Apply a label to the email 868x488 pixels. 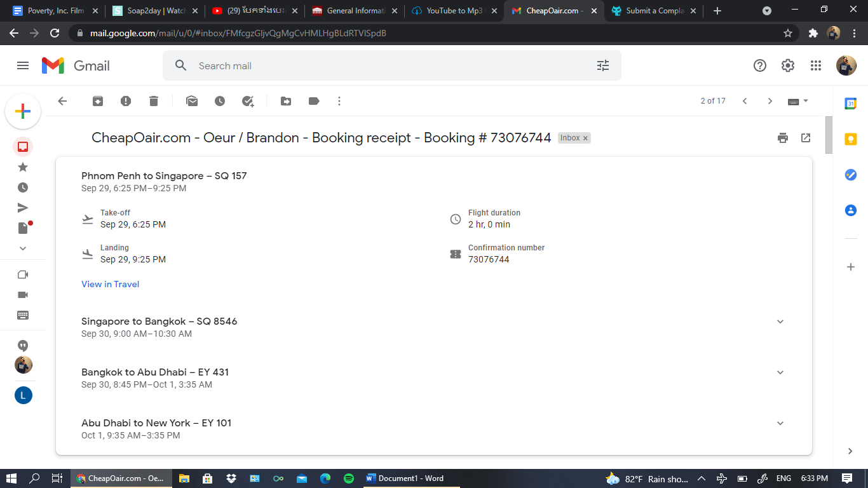(x=314, y=101)
